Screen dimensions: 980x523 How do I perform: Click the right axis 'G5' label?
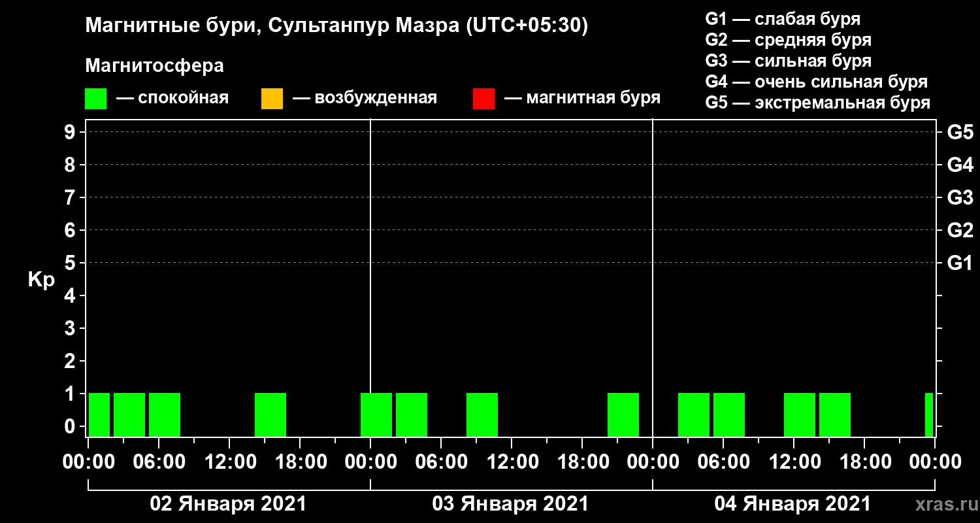coord(960,133)
